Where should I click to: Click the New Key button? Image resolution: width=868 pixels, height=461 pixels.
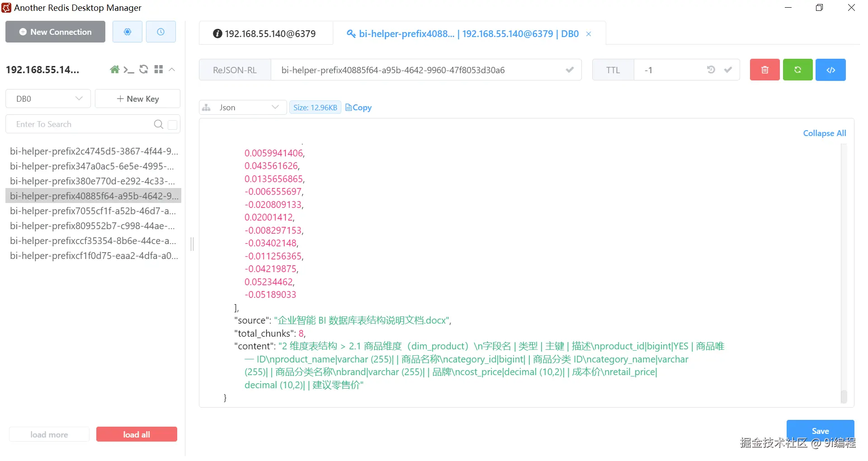coord(137,99)
